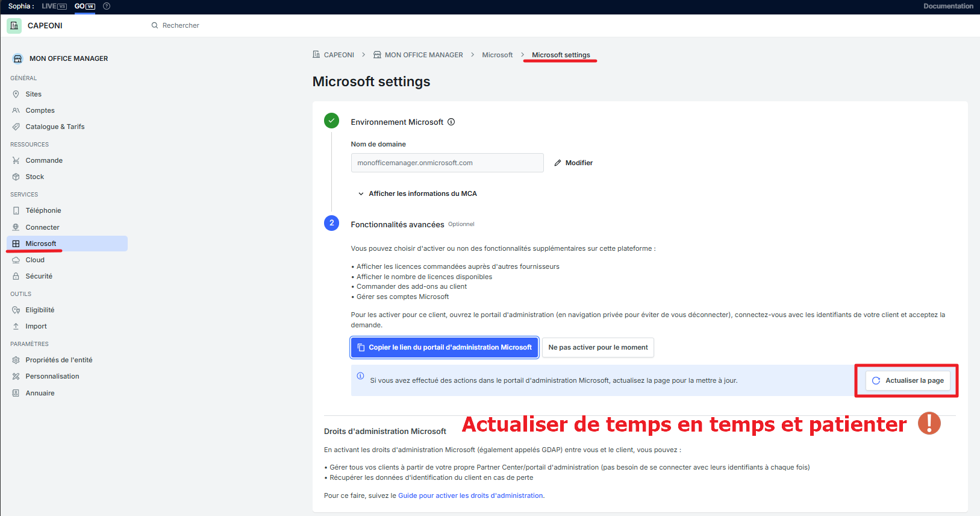
Task: Open Guide pour activer les droits d'administration
Action: (470, 496)
